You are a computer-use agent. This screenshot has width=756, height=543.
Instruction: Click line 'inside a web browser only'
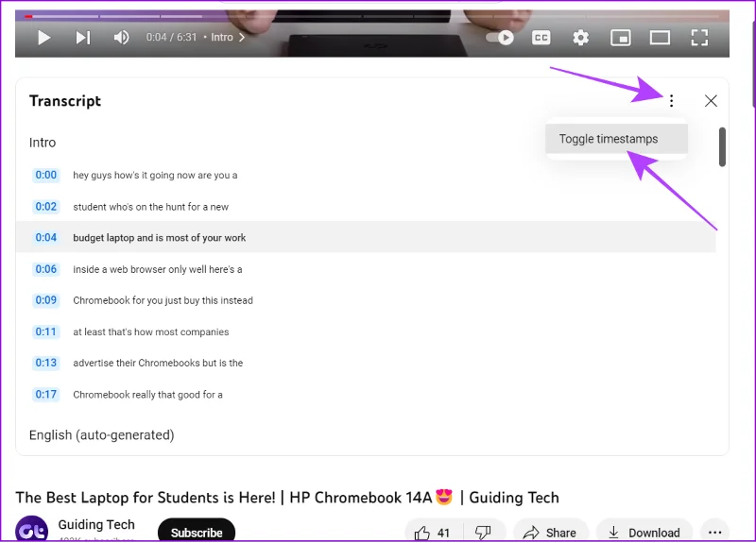[158, 269]
